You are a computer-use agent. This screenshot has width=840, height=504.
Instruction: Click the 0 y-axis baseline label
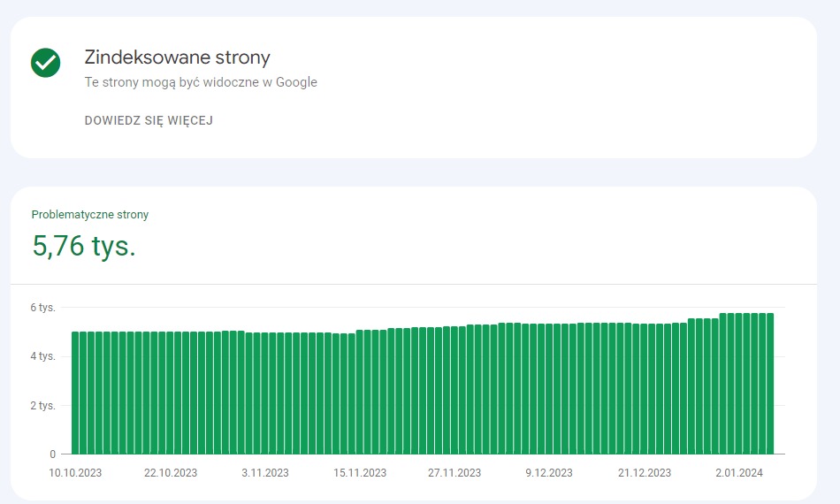[51, 454]
